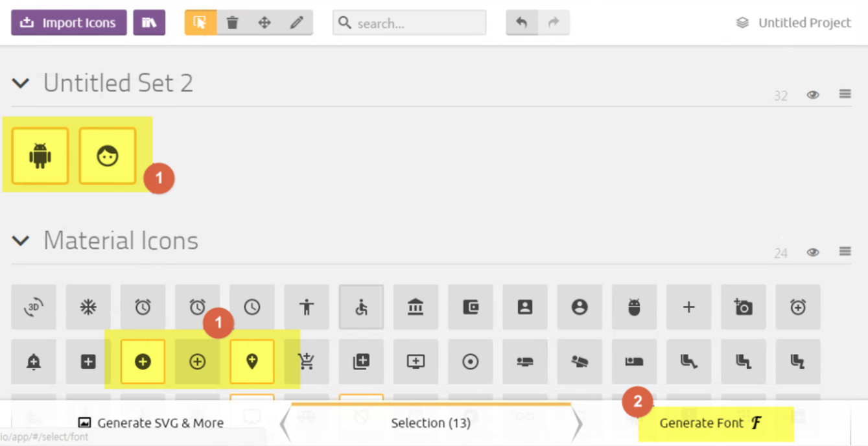
Task: Open the Untitled Project menu
Action: click(x=794, y=23)
